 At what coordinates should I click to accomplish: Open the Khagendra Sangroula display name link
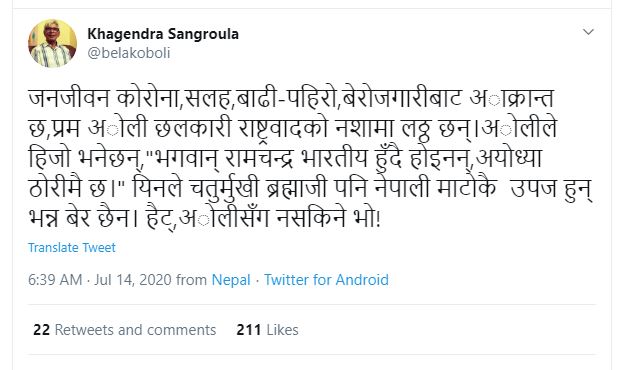pyautogui.click(x=163, y=34)
